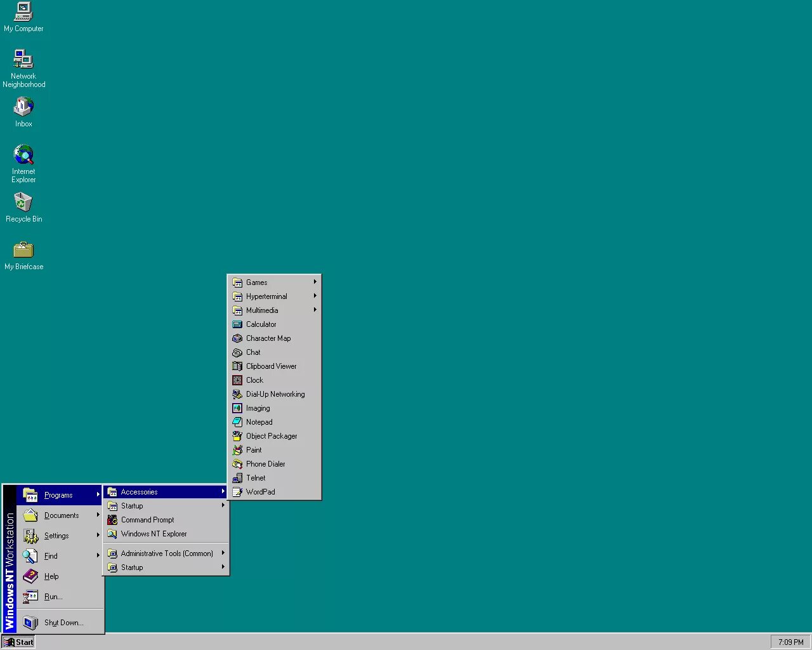Choose the Windows NT Explorer text label
Screen dimensions: 812x650
154,534
